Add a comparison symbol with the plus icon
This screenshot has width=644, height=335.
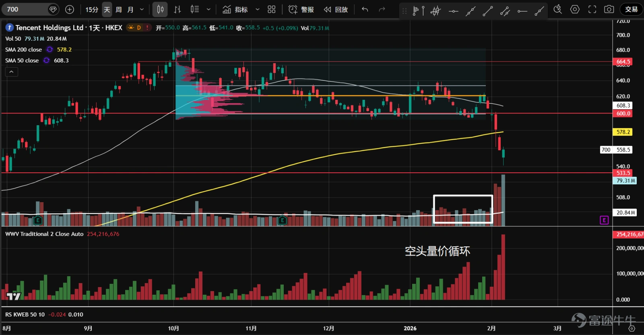point(70,9)
